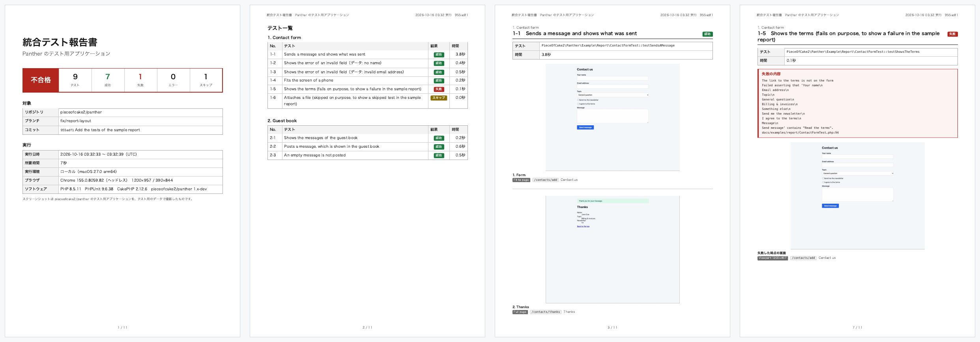980x342 pixels.
Task: Click the '1 失敗' summary count
Action: coord(140,80)
